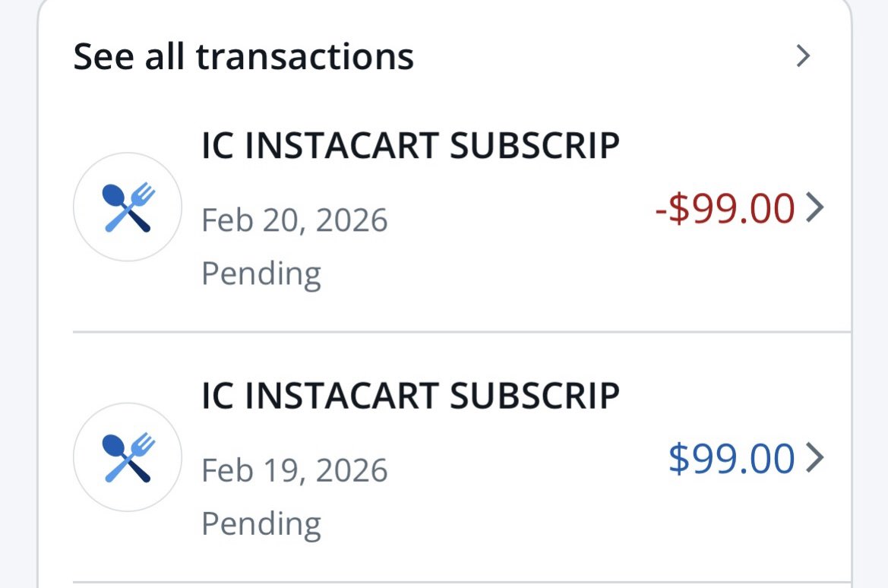
Task: Expand details via chevron next to -$99.00
Action: tap(814, 207)
